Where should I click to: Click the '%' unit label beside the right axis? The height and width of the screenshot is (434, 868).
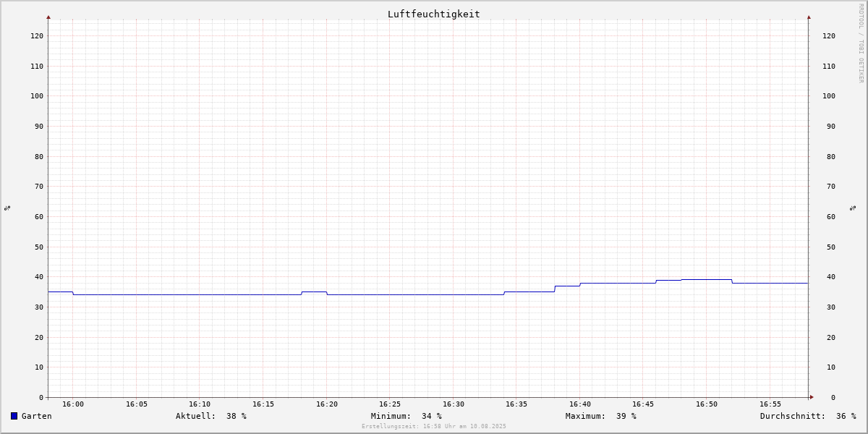(853, 208)
